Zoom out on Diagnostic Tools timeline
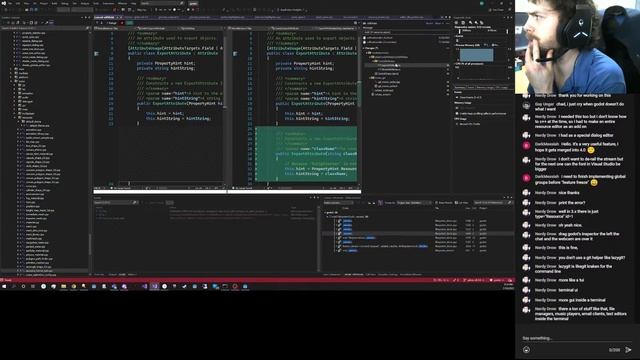This screenshot has height=360, width=640. 476,23
